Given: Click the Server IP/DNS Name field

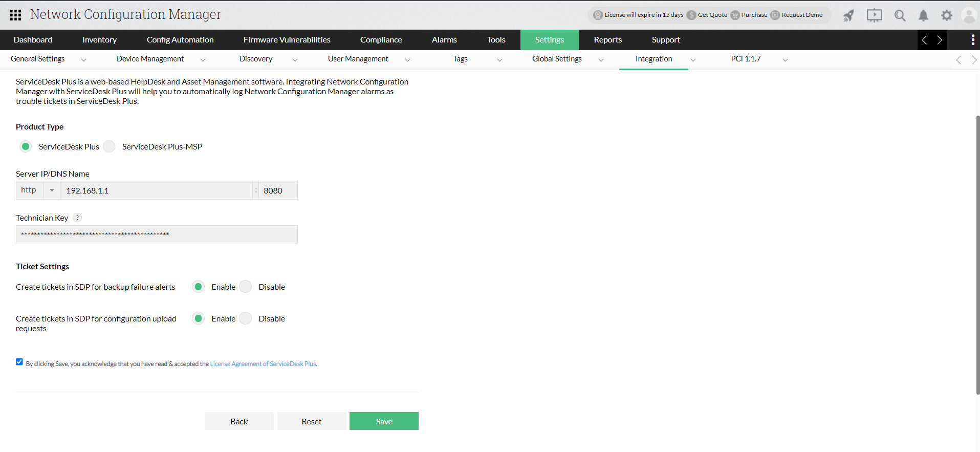Looking at the screenshot, I should (157, 190).
